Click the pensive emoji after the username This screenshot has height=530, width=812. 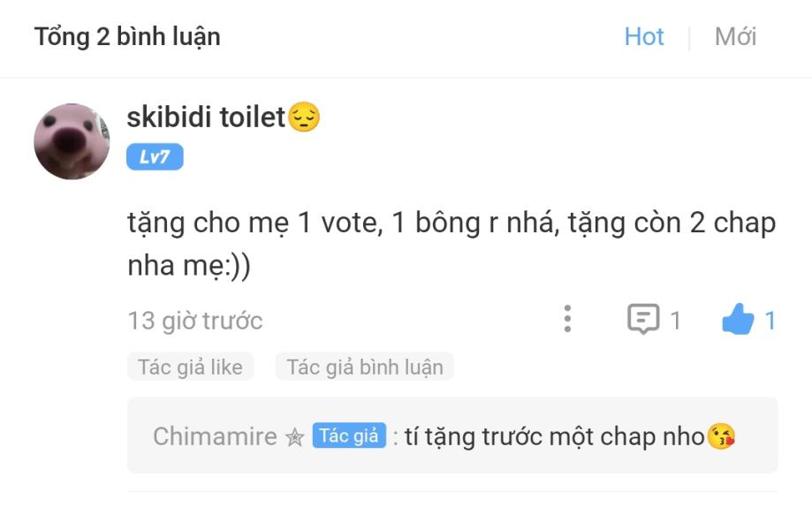304,117
